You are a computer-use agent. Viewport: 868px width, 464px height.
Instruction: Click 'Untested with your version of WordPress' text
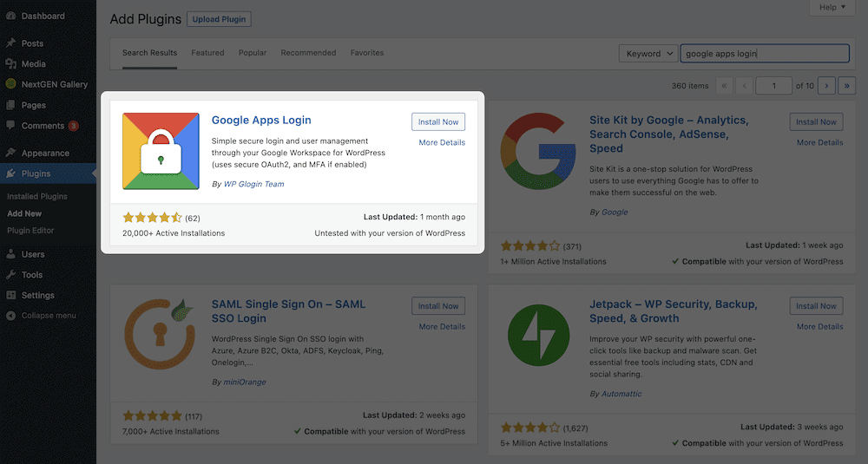(x=390, y=233)
